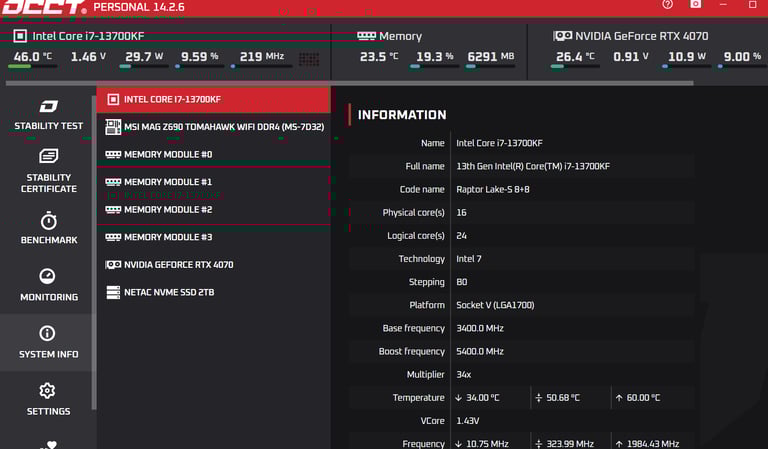Click the GPU icon beside RTX 4070 list entry
768x449 pixels.
(113, 264)
